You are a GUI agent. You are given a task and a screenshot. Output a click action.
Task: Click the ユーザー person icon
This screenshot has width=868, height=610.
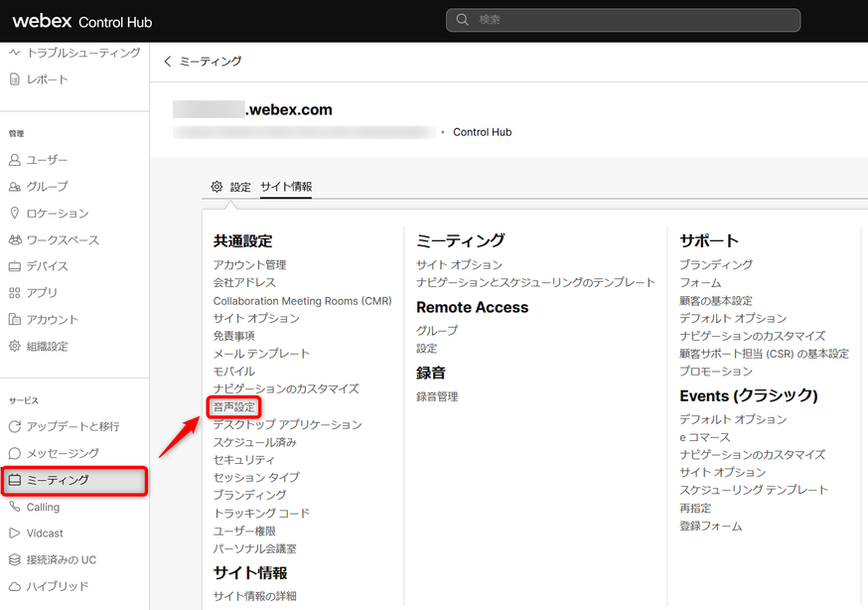(15, 160)
